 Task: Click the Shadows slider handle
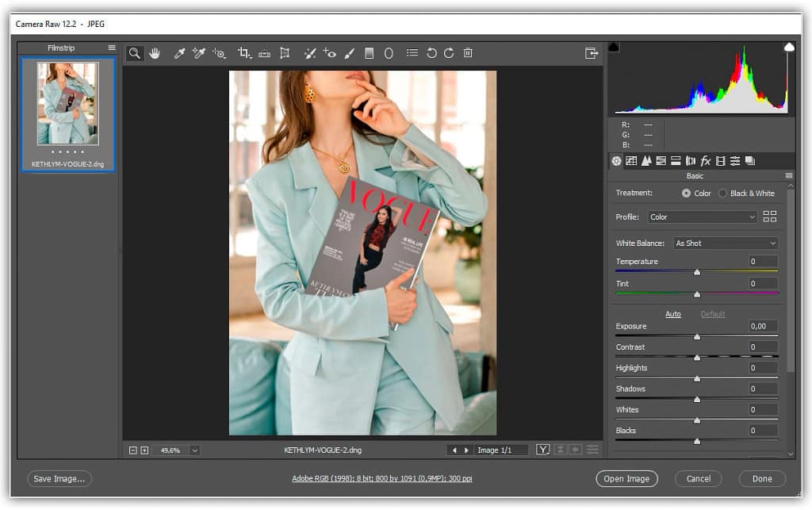(x=697, y=400)
